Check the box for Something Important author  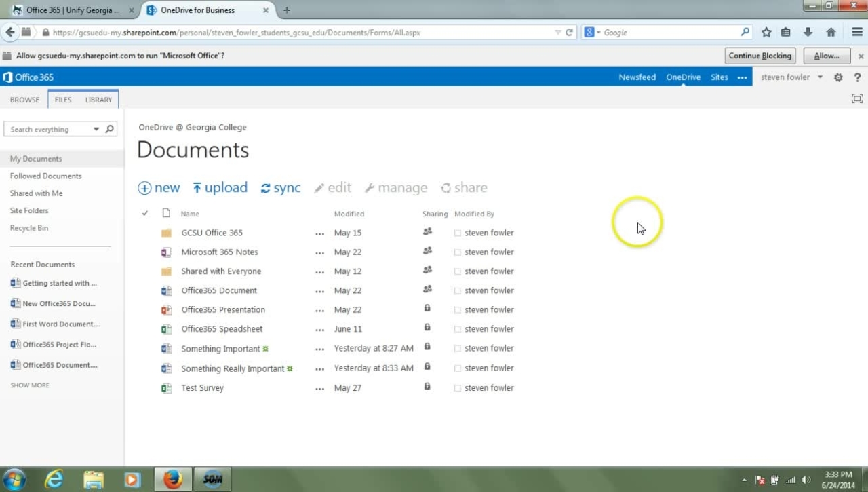458,348
